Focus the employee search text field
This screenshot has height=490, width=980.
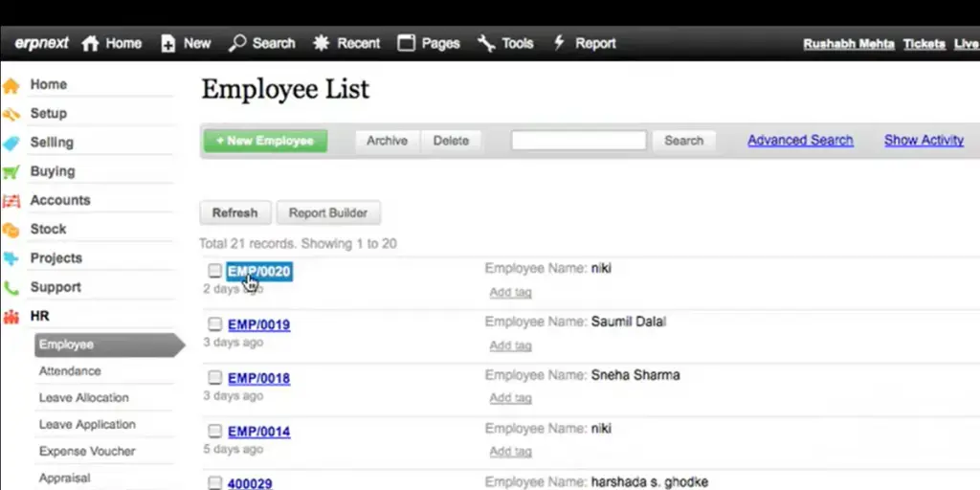[x=578, y=141]
